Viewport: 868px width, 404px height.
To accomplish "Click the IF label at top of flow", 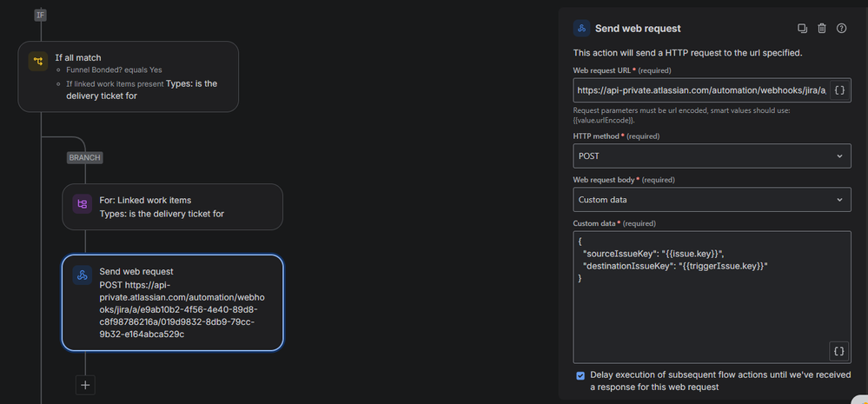I will [41, 15].
